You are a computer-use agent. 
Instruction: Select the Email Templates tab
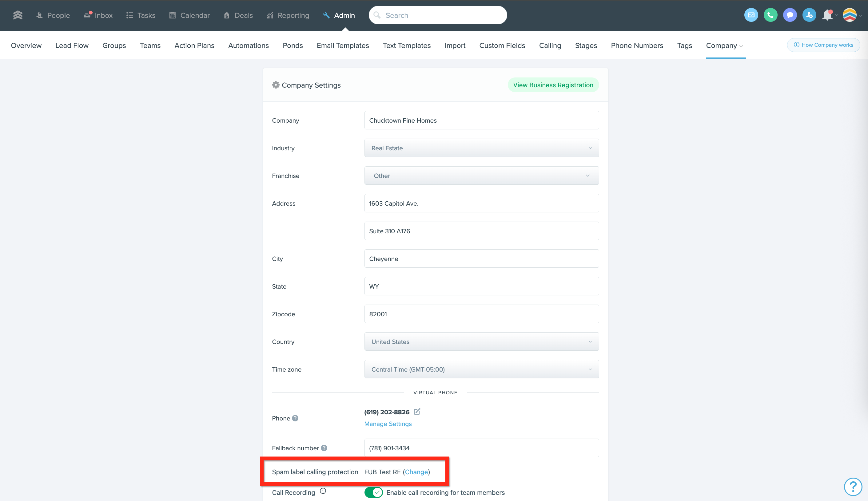pos(343,45)
